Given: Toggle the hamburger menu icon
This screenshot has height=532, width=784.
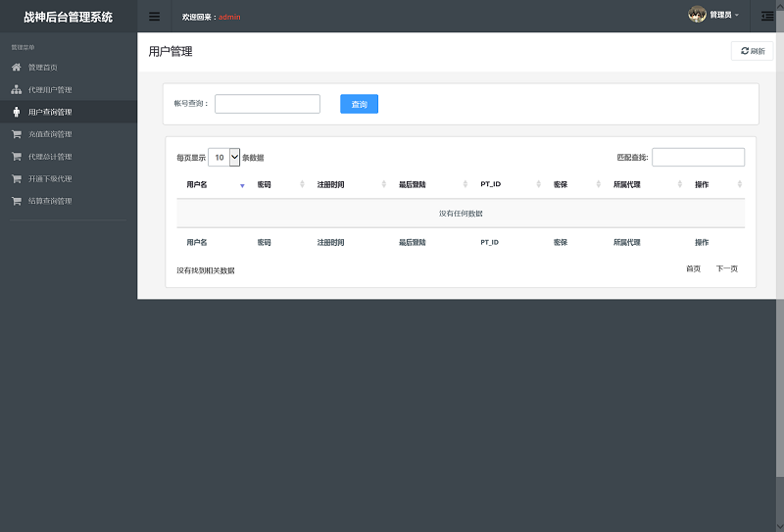Looking at the screenshot, I should tap(155, 17).
